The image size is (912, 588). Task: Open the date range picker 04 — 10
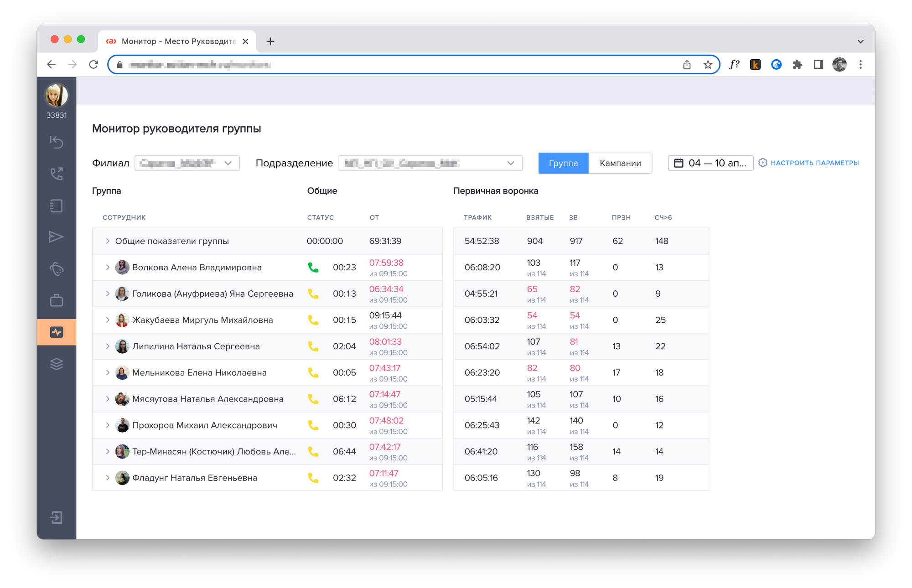710,163
